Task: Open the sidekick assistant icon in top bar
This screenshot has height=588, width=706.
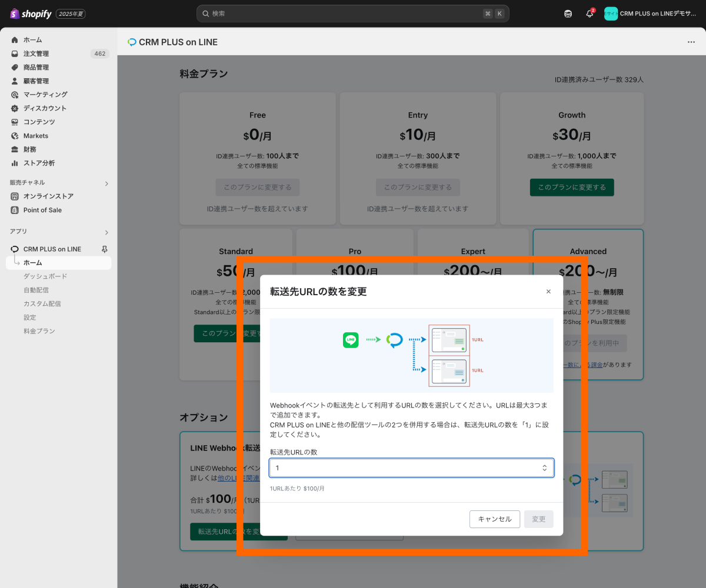Action: tap(568, 14)
